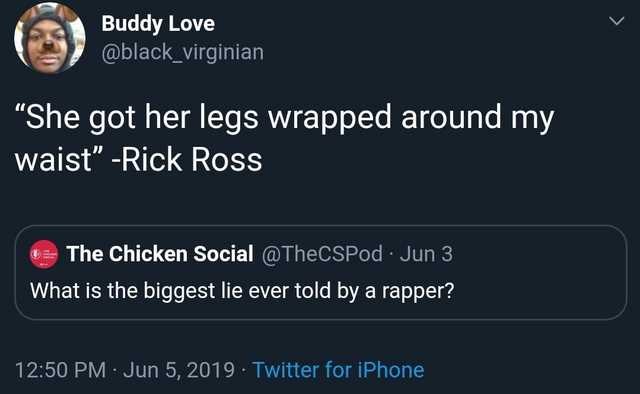Click the "She got her legs wrapped" line

tap(284, 118)
